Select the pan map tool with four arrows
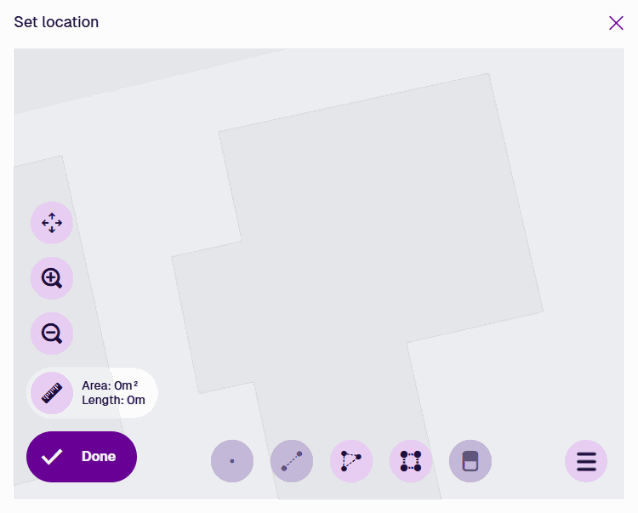Image resolution: width=638 pixels, height=513 pixels. pyautogui.click(x=52, y=223)
